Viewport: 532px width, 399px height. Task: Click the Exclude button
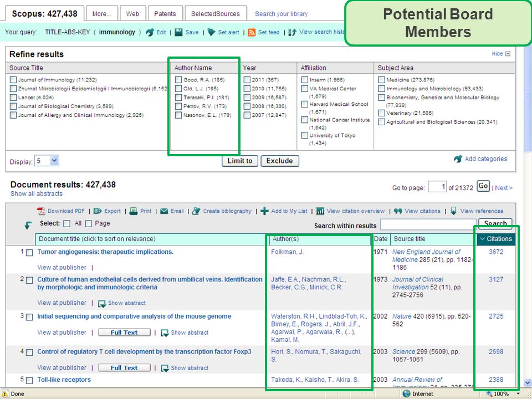click(x=279, y=161)
